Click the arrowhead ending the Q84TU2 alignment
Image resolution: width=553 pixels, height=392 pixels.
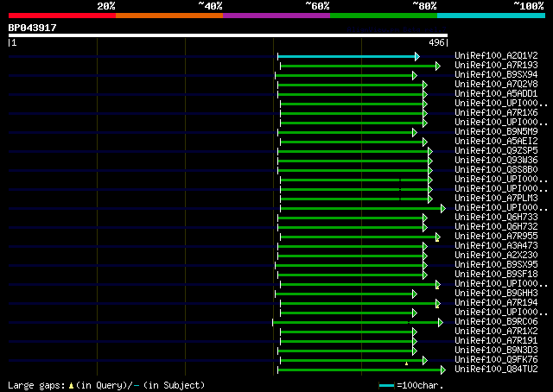point(443,370)
